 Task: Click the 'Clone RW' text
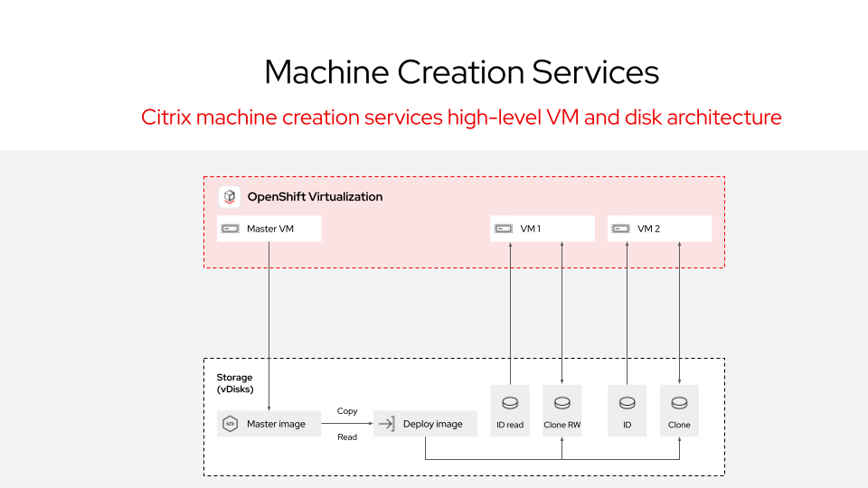pyautogui.click(x=561, y=425)
